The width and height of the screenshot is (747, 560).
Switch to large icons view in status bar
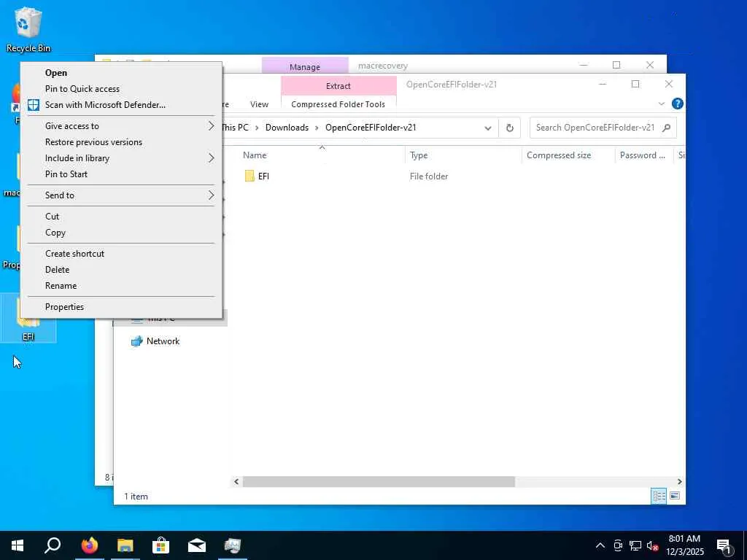coord(675,496)
